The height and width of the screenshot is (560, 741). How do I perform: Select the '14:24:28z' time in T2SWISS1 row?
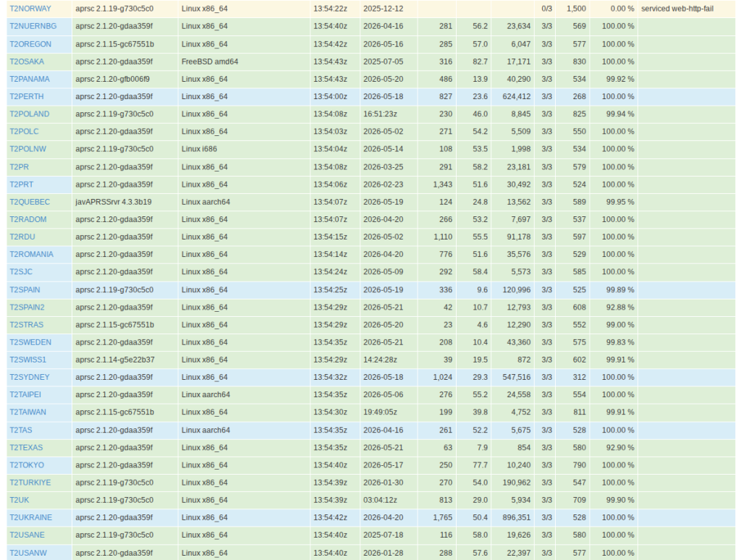[380, 360]
